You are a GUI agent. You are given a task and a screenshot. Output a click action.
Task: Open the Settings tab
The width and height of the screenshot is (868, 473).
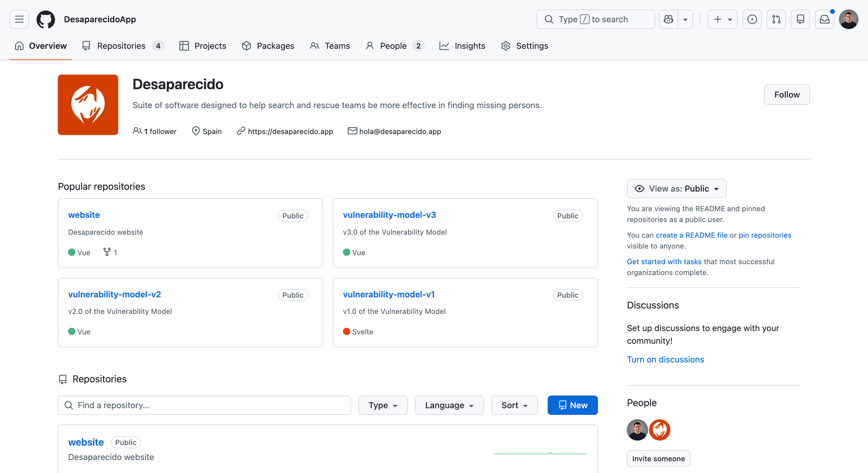tap(525, 45)
